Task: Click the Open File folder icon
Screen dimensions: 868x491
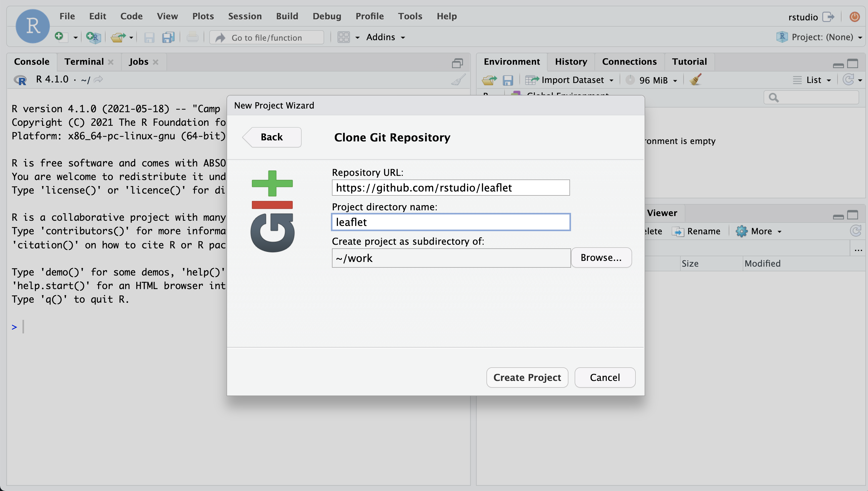Action: point(118,37)
